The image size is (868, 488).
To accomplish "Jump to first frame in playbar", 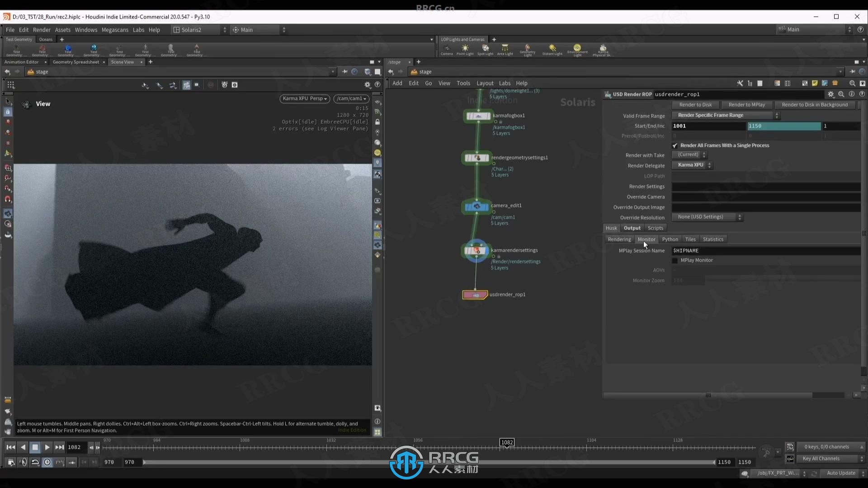I will click(10, 447).
